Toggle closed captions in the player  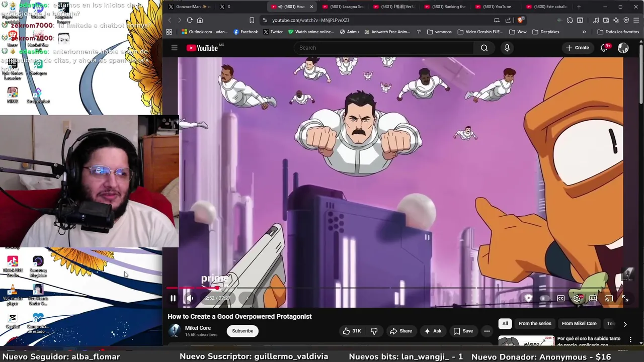click(560, 298)
